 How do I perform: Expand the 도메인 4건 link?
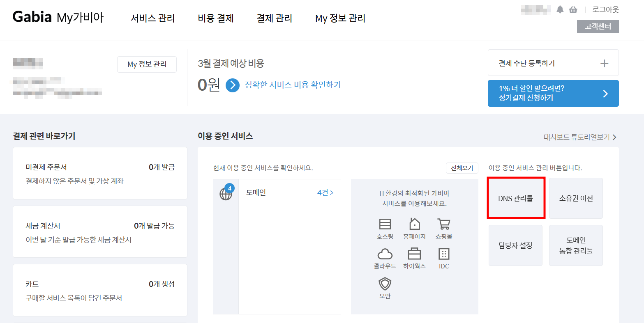[325, 192]
